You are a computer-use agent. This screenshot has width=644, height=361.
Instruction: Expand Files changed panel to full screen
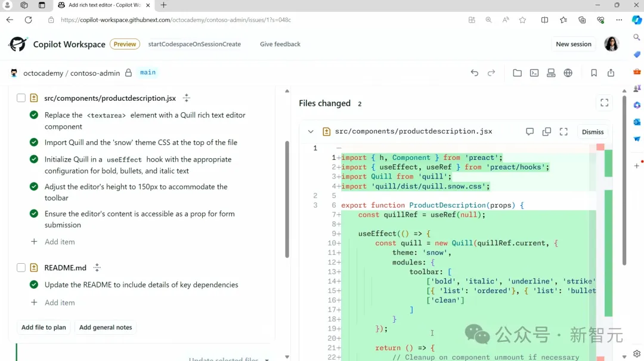click(x=604, y=103)
